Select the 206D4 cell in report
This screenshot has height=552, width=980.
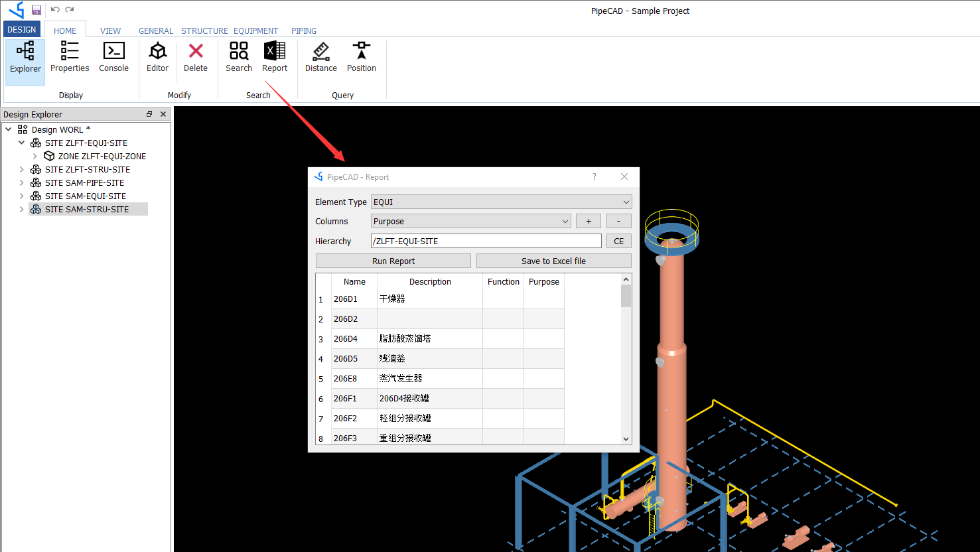(354, 339)
